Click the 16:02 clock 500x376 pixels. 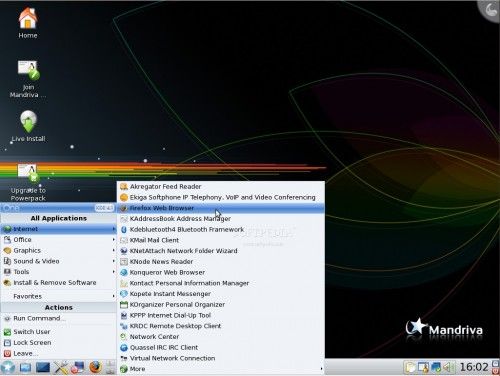pos(474,367)
